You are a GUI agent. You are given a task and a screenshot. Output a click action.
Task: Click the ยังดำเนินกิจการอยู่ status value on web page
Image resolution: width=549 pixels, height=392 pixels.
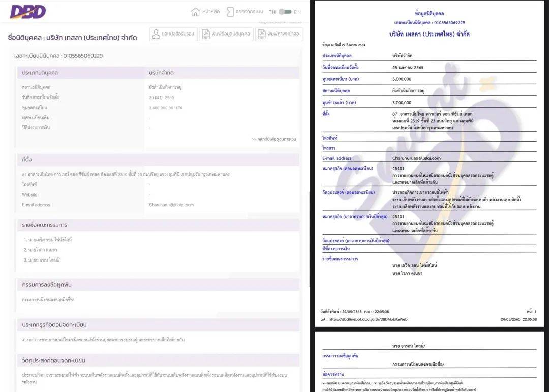165,87
